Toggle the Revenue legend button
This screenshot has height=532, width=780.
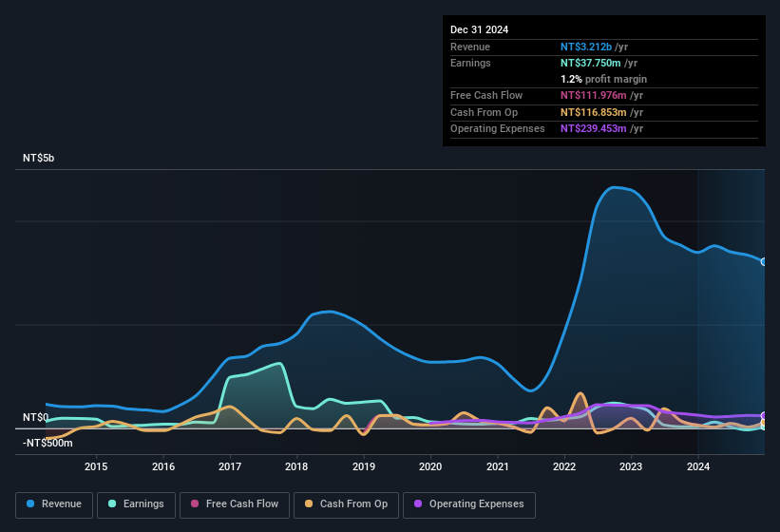[54, 505]
